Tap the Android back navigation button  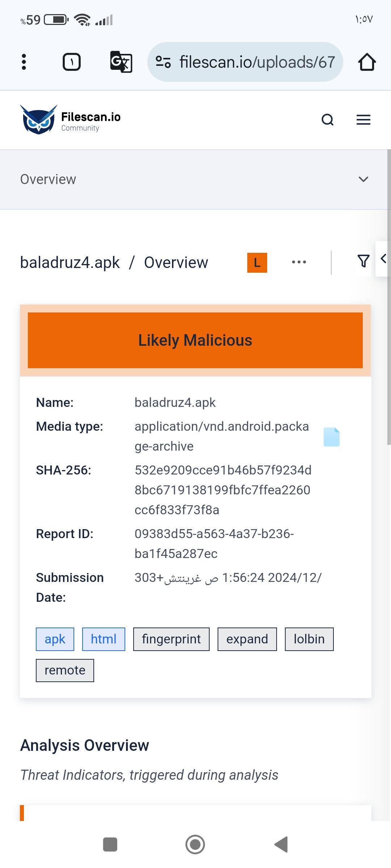[281, 844]
